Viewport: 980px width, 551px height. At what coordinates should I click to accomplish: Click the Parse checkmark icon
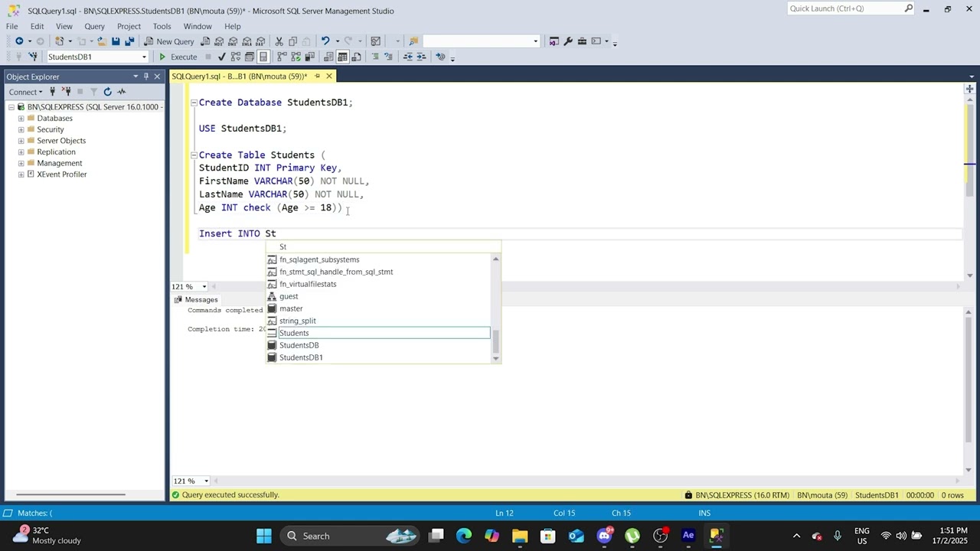[x=222, y=57]
